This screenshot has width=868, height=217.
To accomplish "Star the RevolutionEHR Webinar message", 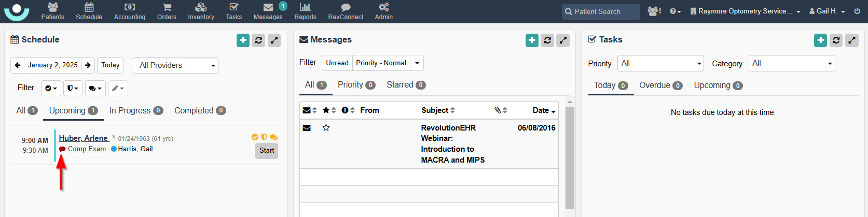I will coord(326,128).
